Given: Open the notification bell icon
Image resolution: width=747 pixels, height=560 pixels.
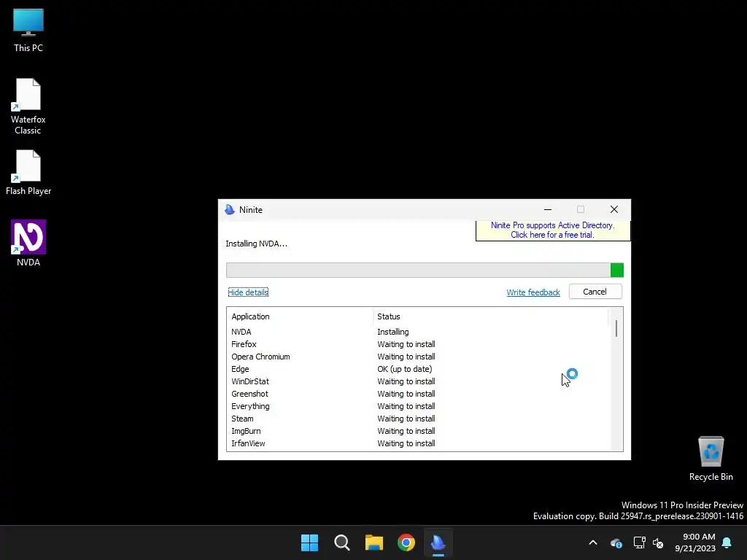Looking at the screenshot, I should pyautogui.click(x=727, y=542).
